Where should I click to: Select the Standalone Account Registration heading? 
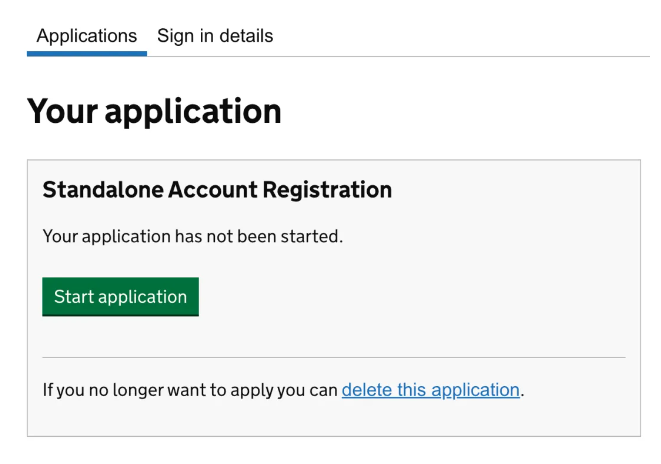[x=217, y=190]
